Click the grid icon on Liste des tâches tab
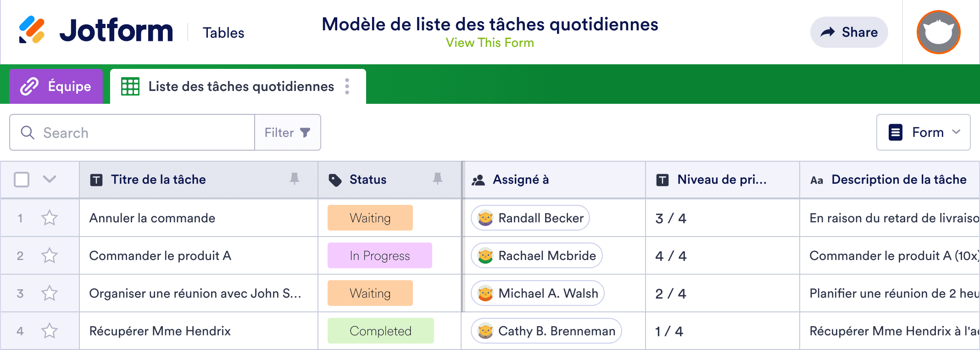Image resolution: width=980 pixels, height=350 pixels. pyautogui.click(x=130, y=85)
